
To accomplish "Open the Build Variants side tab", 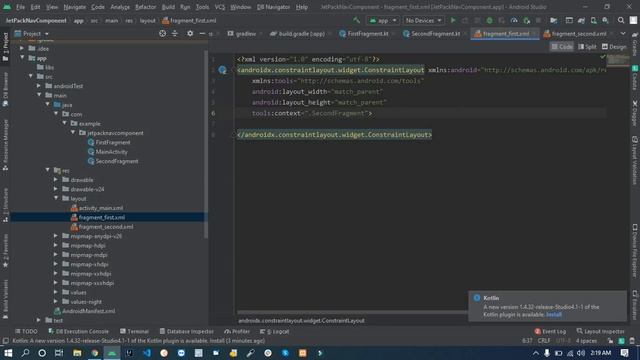I will (5, 298).
